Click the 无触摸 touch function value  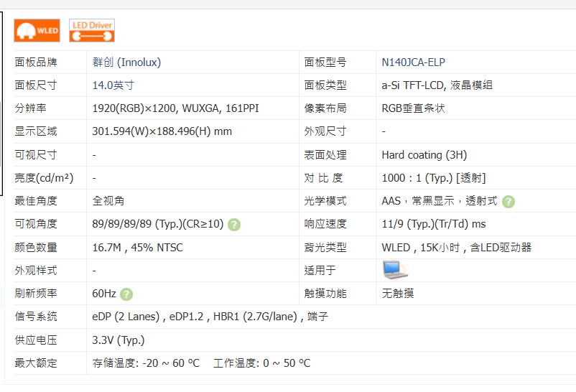[397, 294]
